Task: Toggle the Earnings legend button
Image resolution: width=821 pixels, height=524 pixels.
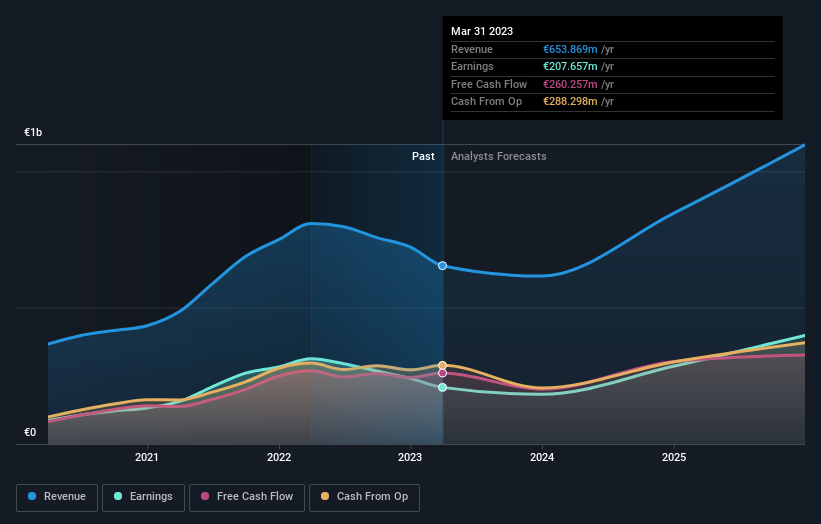Action: [143, 497]
